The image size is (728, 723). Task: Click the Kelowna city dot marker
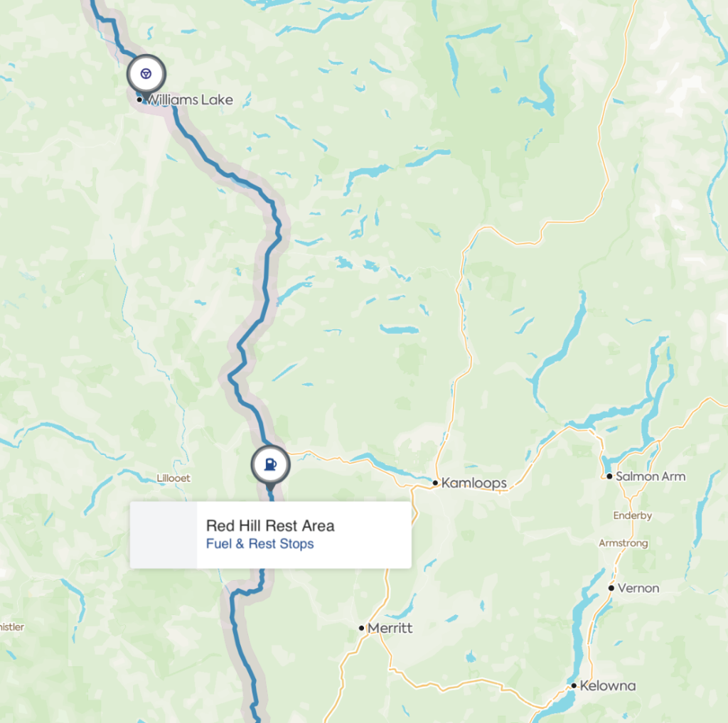[x=574, y=686]
